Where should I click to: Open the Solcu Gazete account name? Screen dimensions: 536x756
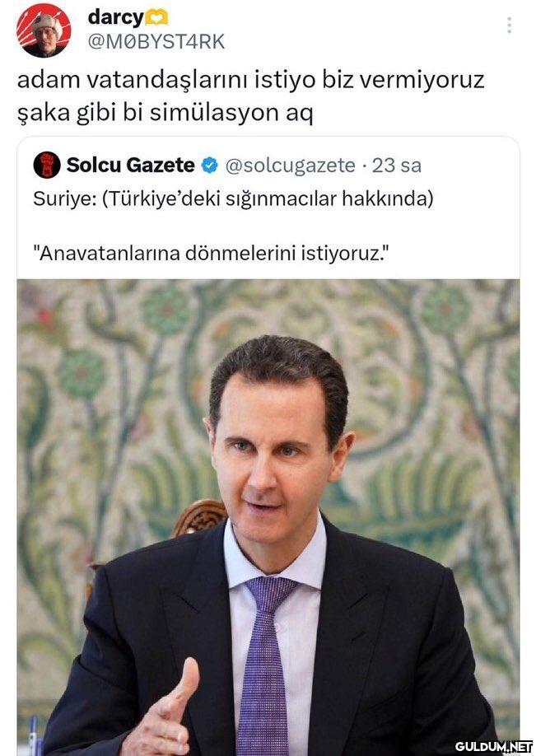131,165
